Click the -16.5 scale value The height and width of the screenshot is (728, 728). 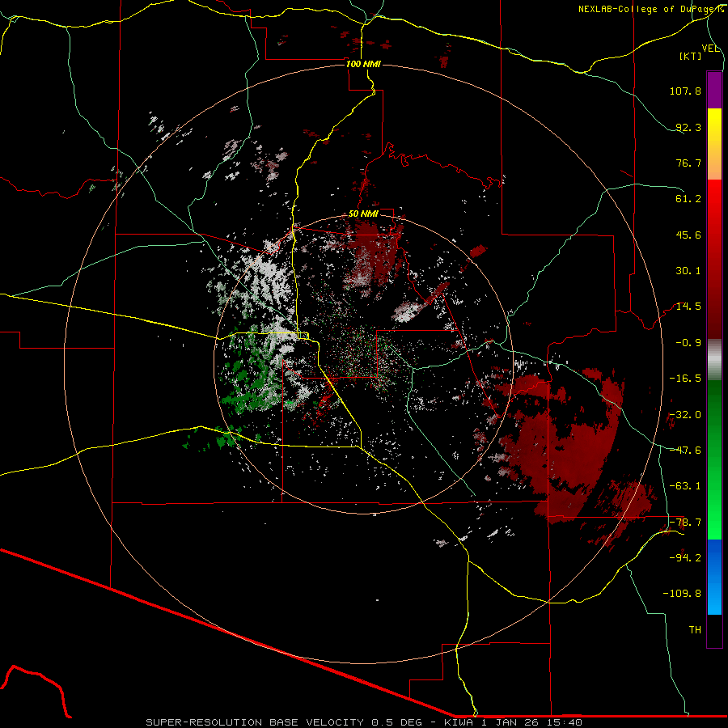pos(685,379)
